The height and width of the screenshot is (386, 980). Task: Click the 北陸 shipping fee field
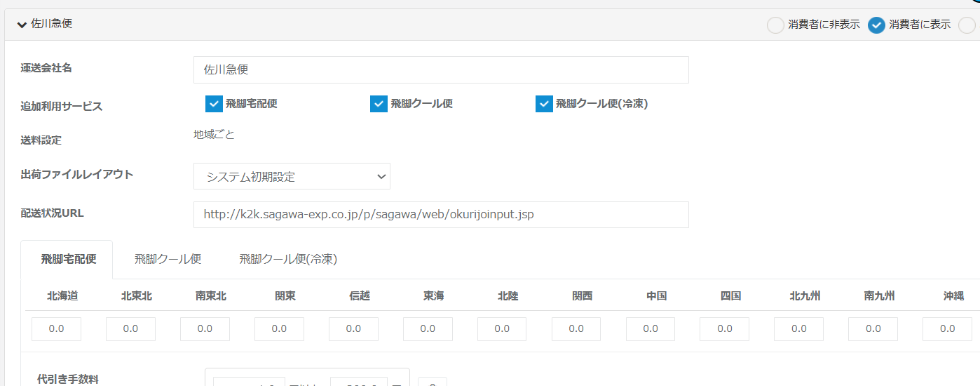tap(502, 329)
